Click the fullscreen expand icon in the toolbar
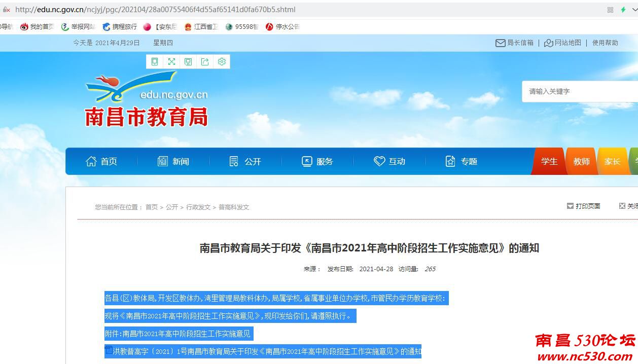This screenshot has height=364, width=638. [171, 61]
